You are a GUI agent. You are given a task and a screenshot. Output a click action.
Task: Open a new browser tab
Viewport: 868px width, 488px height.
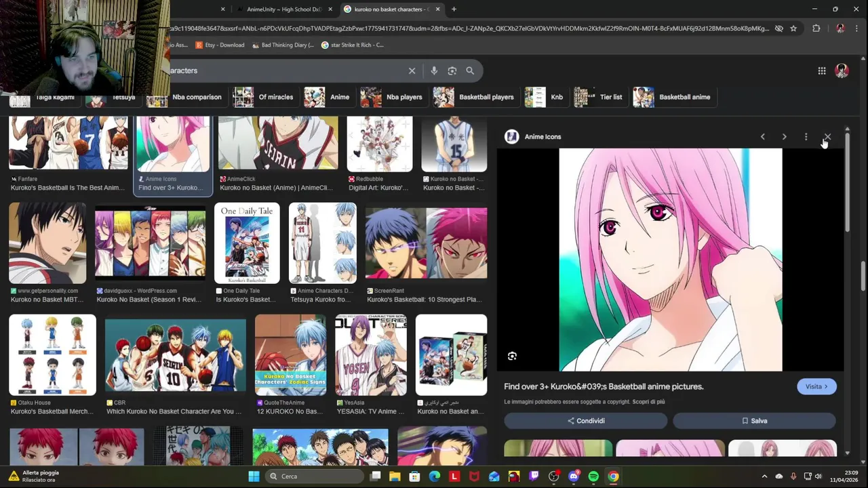(454, 9)
